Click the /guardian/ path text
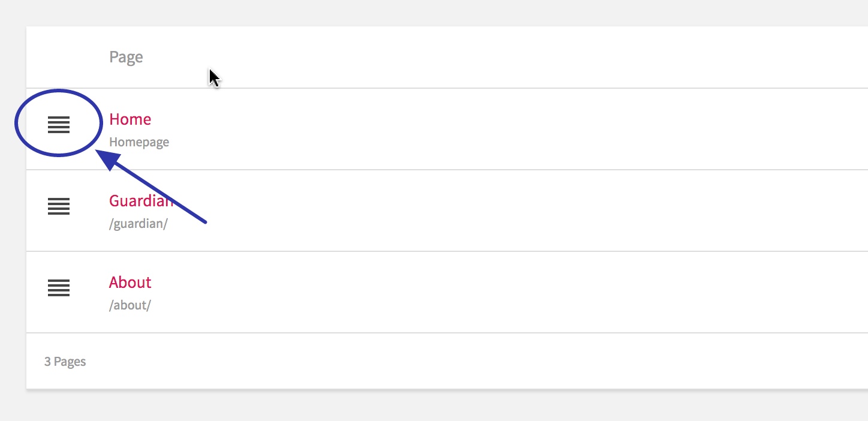The image size is (868, 421). point(138,224)
